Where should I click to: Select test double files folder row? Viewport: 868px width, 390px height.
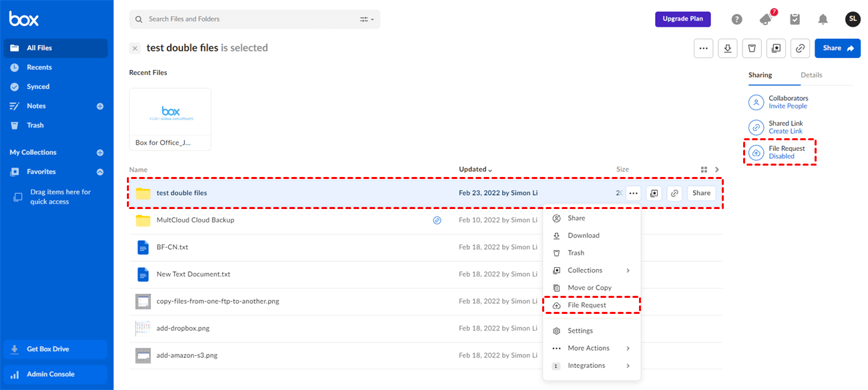tap(425, 193)
